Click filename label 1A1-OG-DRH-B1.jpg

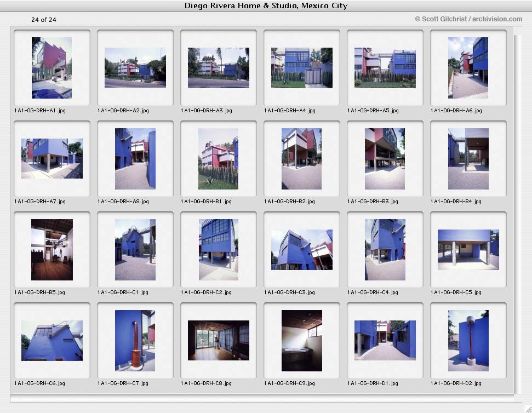pos(207,202)
